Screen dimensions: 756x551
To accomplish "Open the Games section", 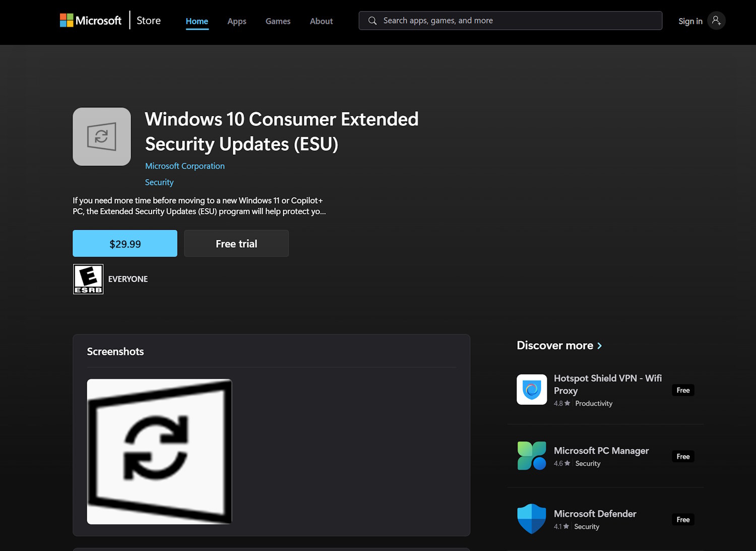I will pos(278,21).
